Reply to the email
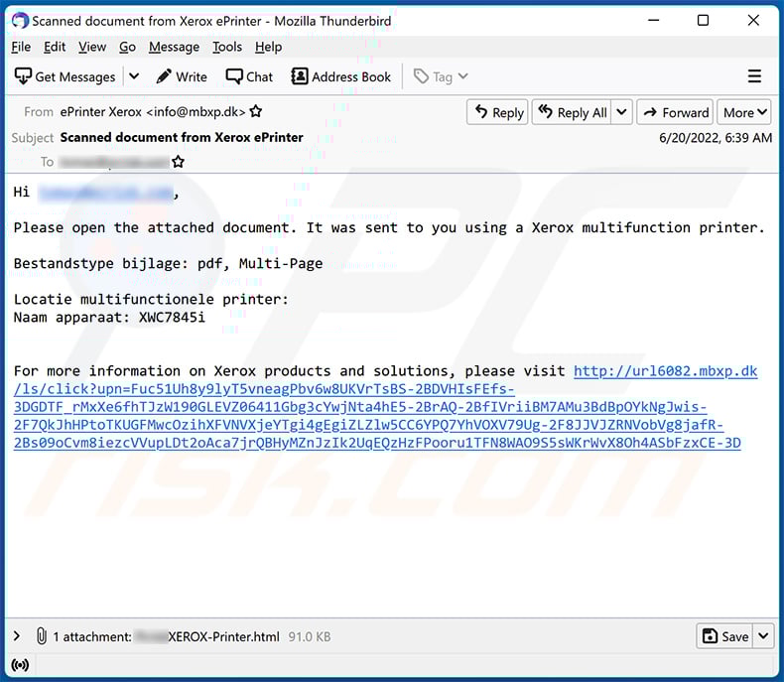784x682 pixels. pyautogui.click(x=497, y=112)
